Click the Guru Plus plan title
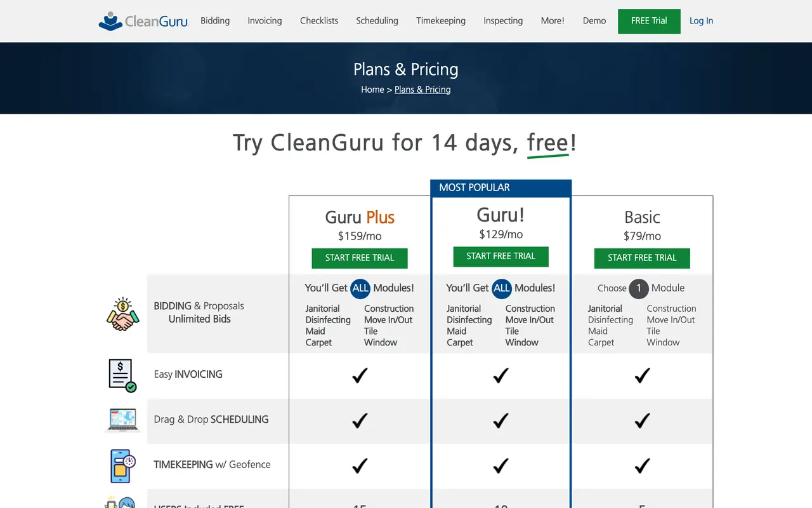Viewport: 812px width, 508px height. 360,217
